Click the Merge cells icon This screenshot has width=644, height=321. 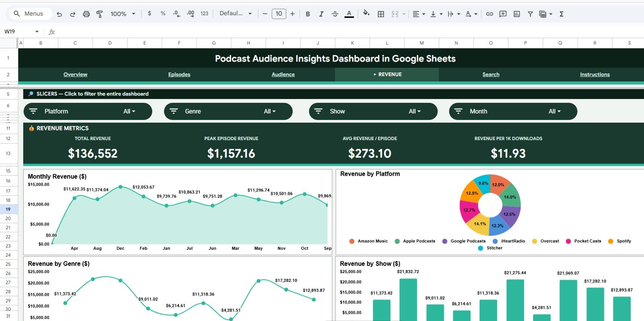(395, 14)
